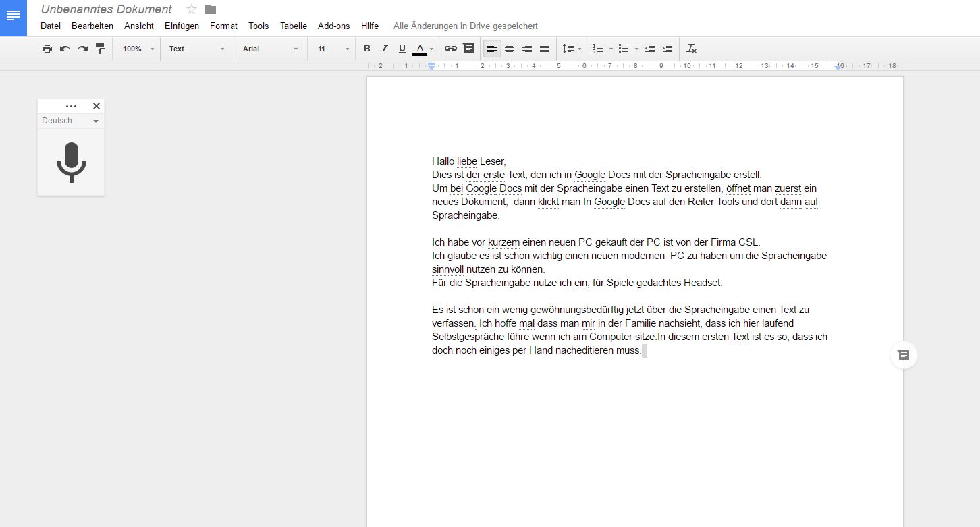980x527 pixels.
Task: Click the text 'Hallo liebe Leser,'
Action: pos(469,161)
